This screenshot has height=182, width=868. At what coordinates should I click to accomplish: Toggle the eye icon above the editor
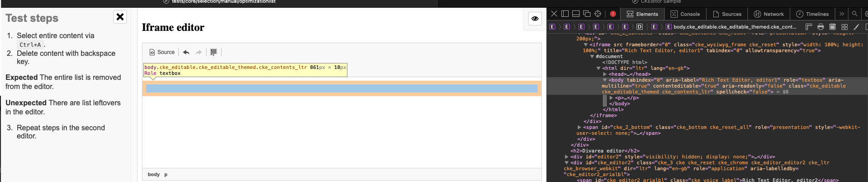pos(535,19)
